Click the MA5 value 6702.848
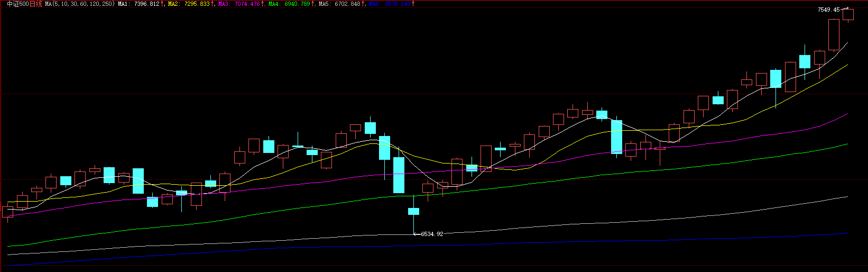The height and width of the screenshot is (272, 868). (x=347, y=4)
